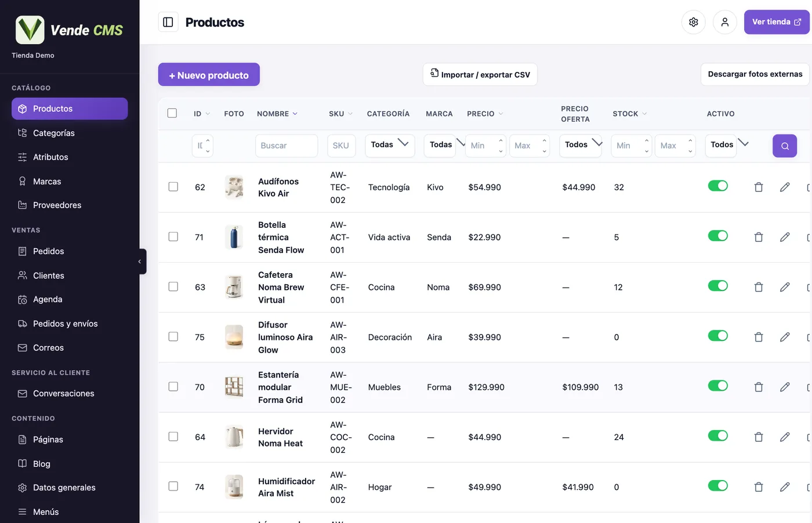
Task: Click the Nuevo producto button
Action: (209, 75)
